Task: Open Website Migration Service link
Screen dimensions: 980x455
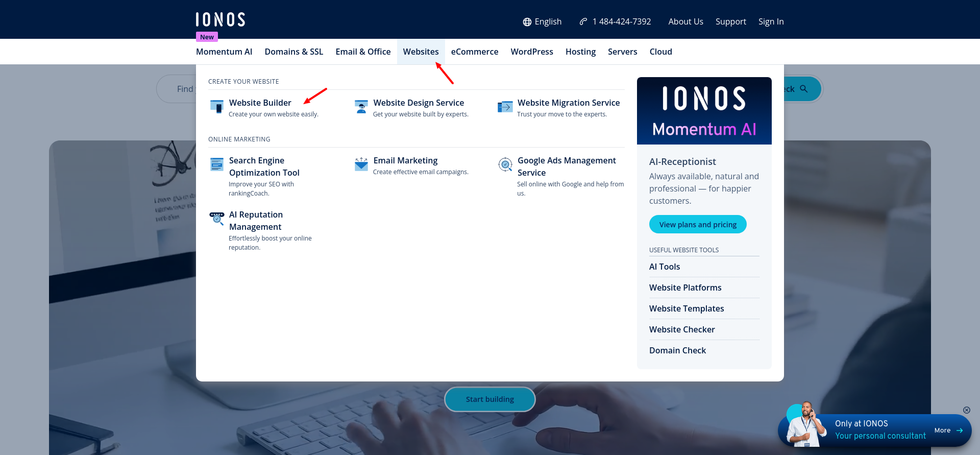Action: click(x=569, y=103)
